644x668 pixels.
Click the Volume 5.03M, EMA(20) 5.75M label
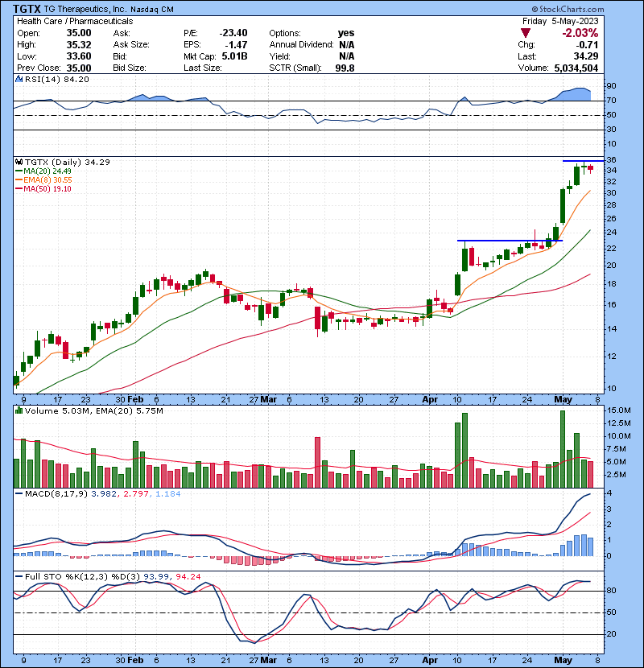pyautogui.click(x=93, y=411)
